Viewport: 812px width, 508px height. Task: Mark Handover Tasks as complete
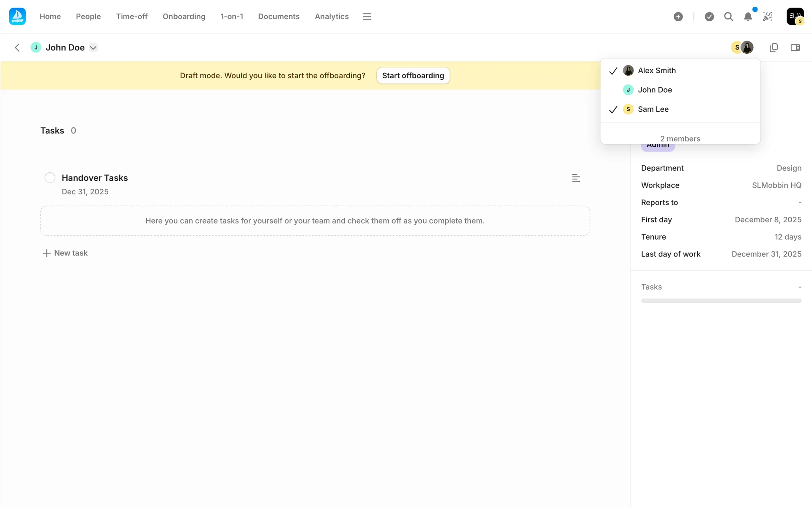coord(50,178)
